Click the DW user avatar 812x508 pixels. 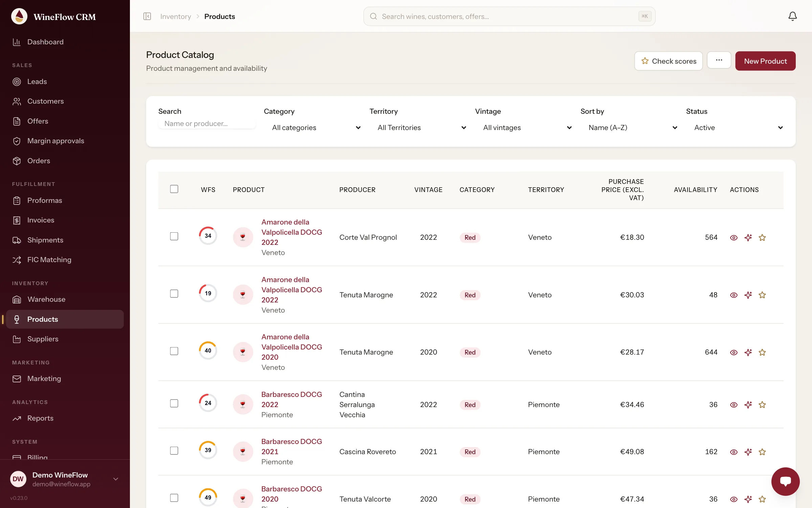[x=18, y=479]
